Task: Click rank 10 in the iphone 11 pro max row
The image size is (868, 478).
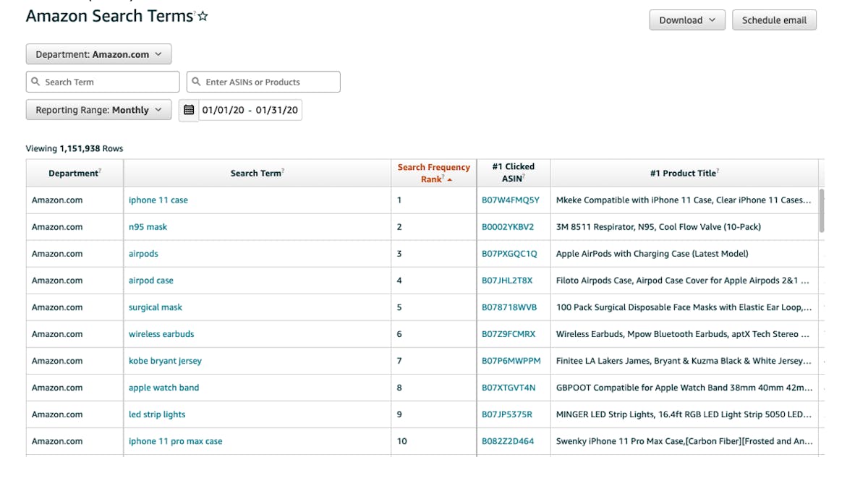Action: click(402, 441)
